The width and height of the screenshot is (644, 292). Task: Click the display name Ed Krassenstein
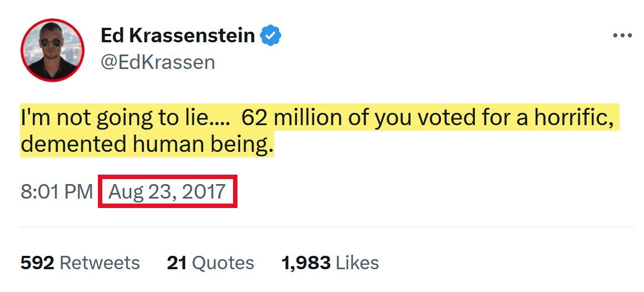click(x=178, y=36)
